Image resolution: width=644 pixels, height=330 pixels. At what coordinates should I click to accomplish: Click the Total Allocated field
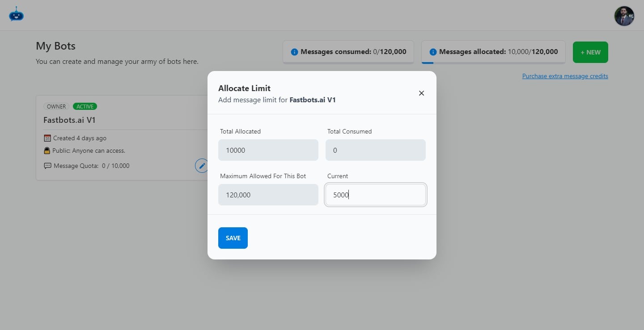point(268,150)
